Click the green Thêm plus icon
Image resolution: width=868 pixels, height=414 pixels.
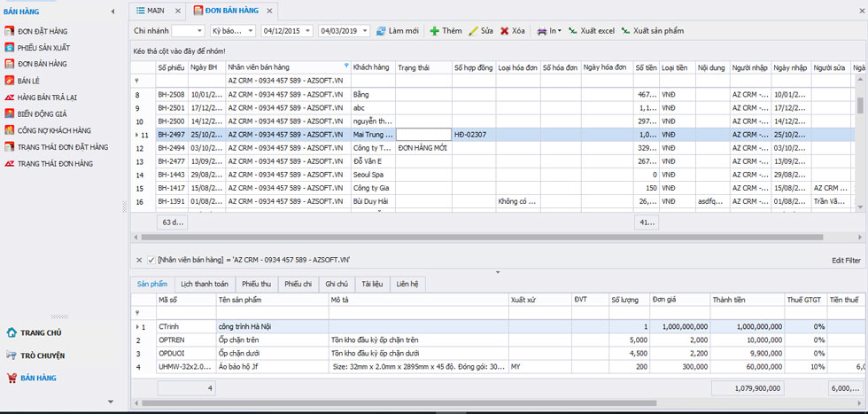point(435,31)
